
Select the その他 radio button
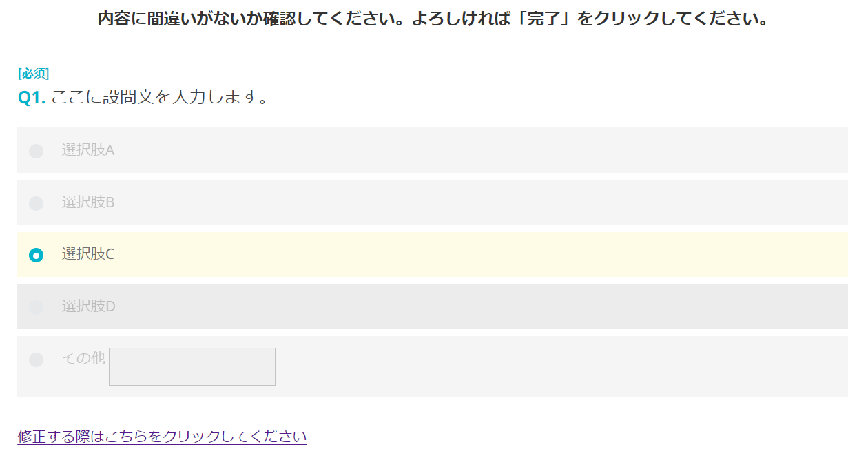tap(37, 359)
